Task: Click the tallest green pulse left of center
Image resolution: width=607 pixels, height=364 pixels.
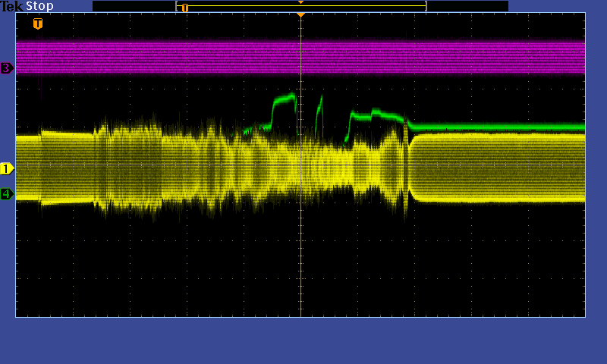Action: [285, 99]
